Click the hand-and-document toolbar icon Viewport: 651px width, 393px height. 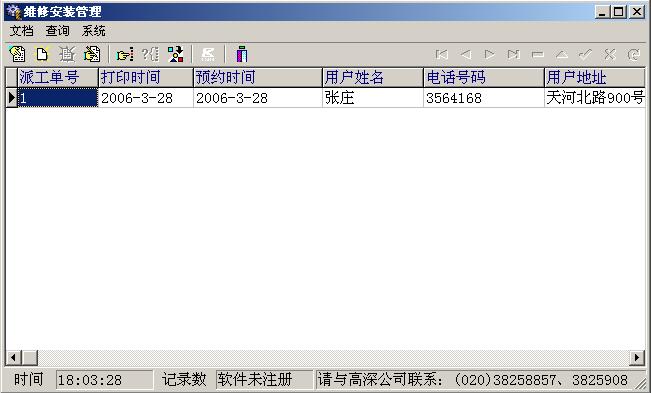92,54
